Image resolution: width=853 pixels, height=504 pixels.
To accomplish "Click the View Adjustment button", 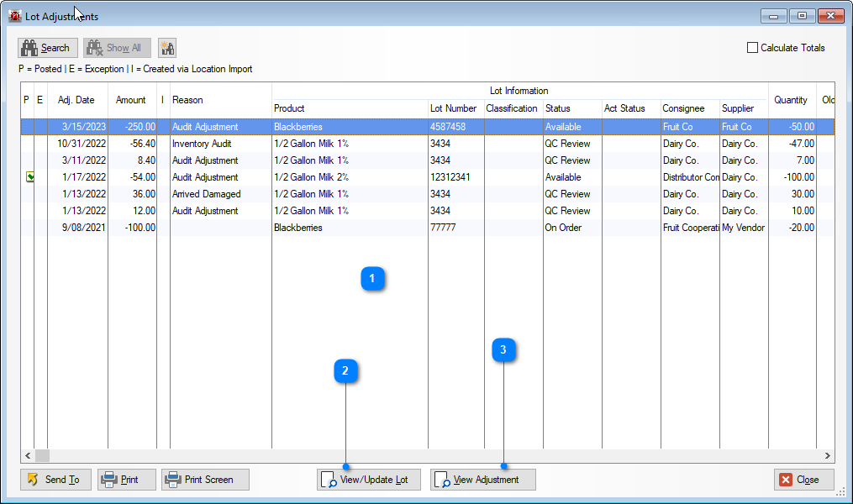I will [483, 480].
